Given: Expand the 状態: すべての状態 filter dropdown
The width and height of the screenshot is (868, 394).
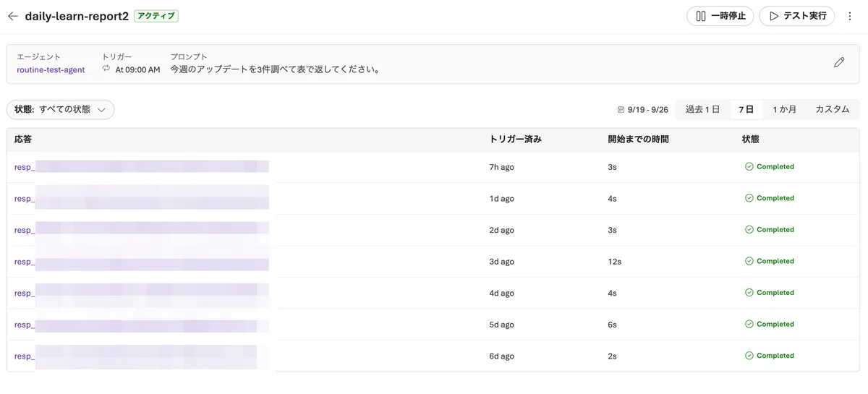Looking at the screenshot, I should click(x=61, y=110).
